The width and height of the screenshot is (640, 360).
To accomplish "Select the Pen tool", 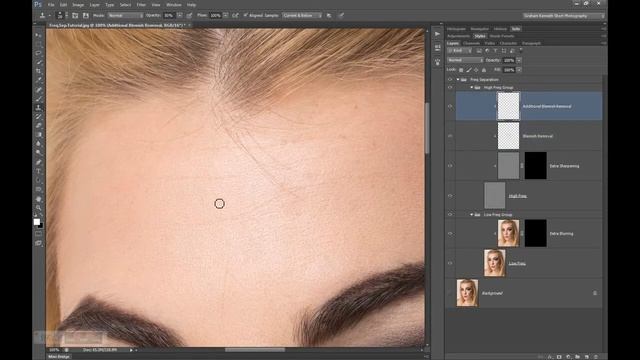I will click(x=38, y=162).
